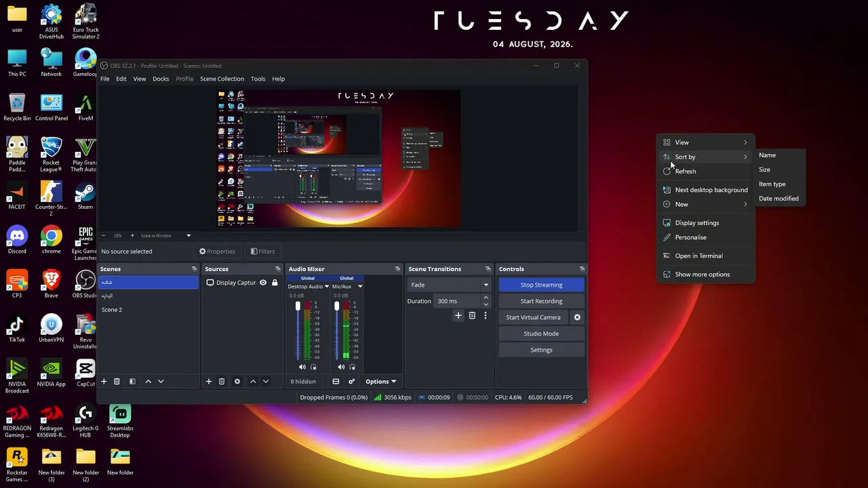Image resolution: width=868 pixels, height=488 pixels.
Task: Open advanced audio properties gears icon
Action: click(x=351, y=382)
